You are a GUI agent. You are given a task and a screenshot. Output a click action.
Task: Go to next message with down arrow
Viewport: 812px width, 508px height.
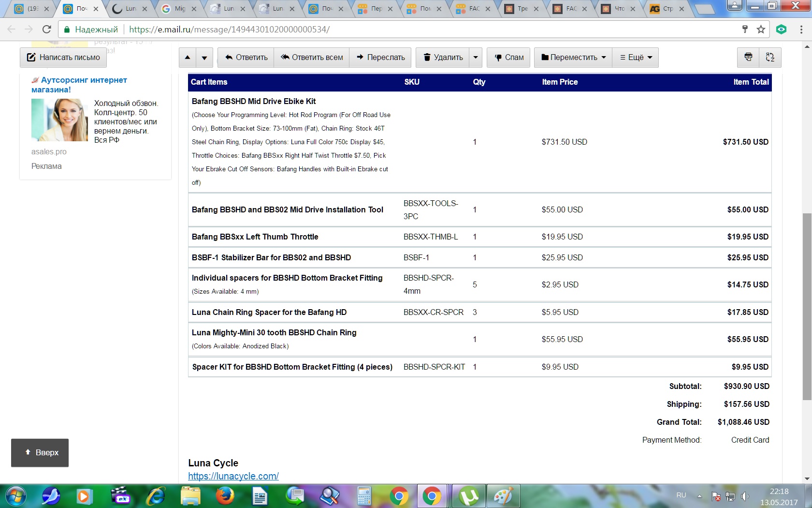(204, 58)
